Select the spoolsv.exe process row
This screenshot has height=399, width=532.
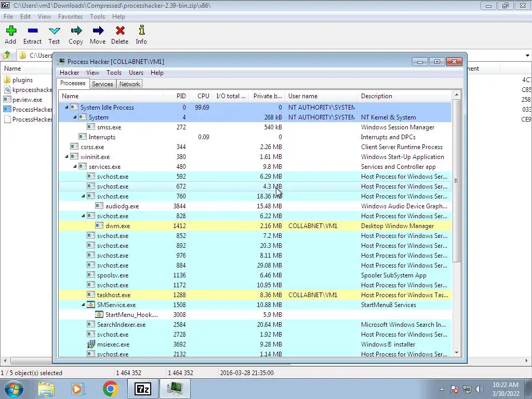click(x=255, y=275)
